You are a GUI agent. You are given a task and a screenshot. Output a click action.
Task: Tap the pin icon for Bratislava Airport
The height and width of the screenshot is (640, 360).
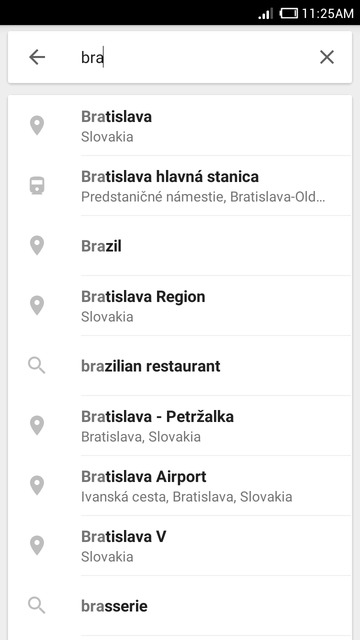pyautogui.click(x=37, y=486)
